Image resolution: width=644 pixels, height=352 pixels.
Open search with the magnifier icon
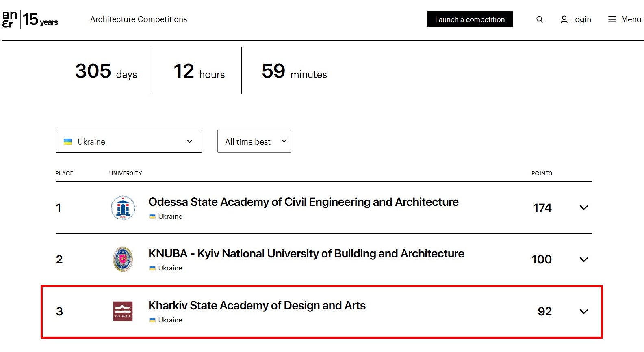point(540,19)
